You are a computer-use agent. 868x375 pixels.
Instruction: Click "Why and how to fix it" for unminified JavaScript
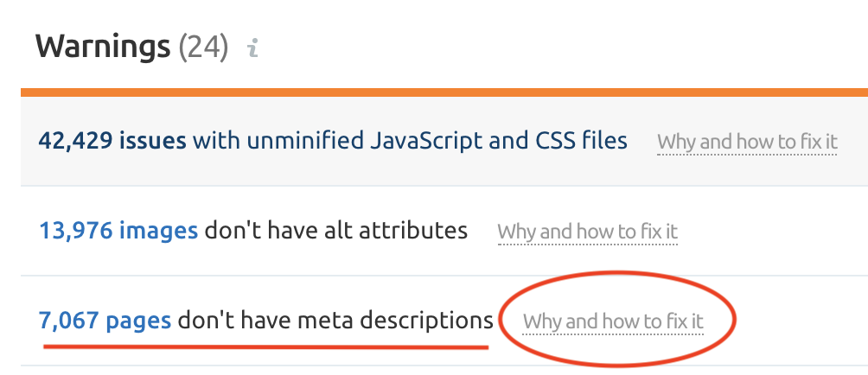click(747, 142)
